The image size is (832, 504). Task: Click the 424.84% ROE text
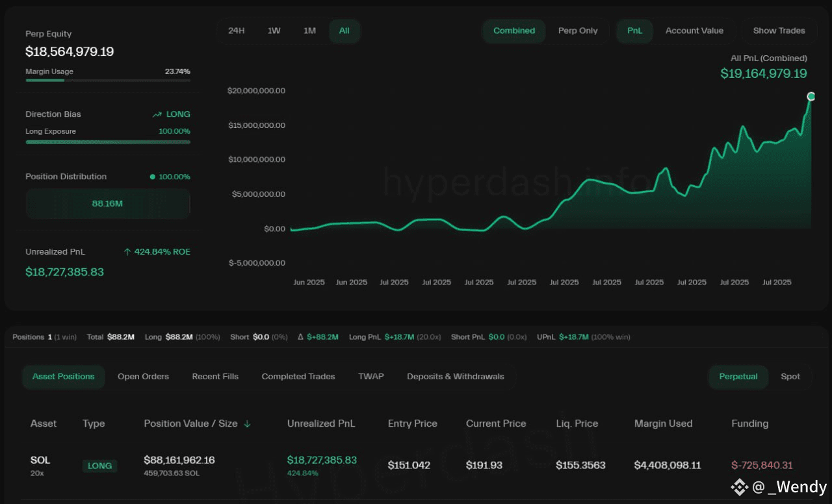[x=162, y=251]
